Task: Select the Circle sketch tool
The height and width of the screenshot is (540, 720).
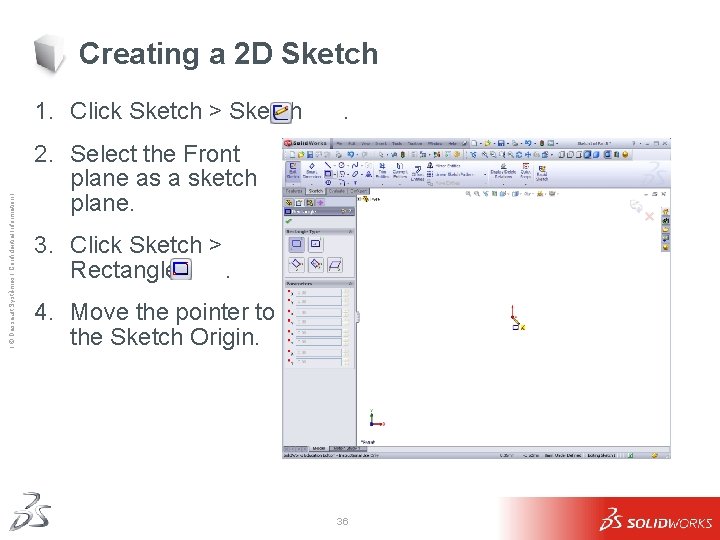Action: [342, 165]
